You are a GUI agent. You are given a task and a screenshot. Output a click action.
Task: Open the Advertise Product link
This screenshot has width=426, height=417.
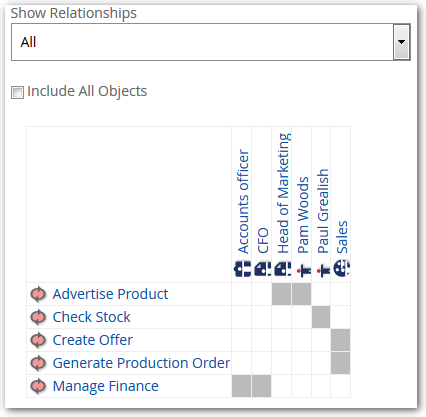110,294
